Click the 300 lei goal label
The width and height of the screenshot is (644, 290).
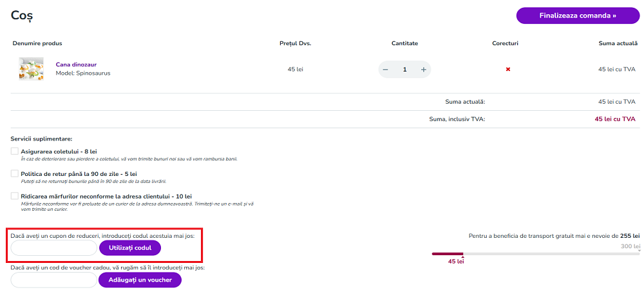point(630,246)
